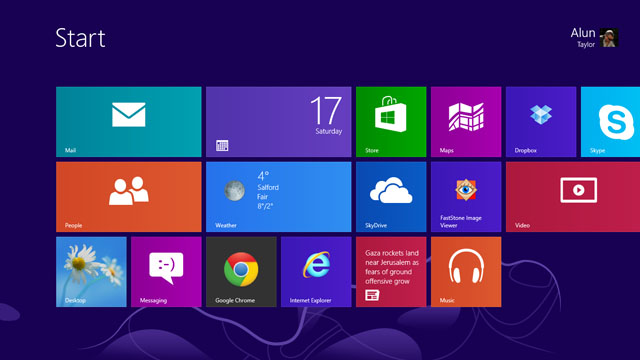Open FastStone Image Viewer tile
The height and width of the screenshot is (360, 640).
(x=466, y=197)
